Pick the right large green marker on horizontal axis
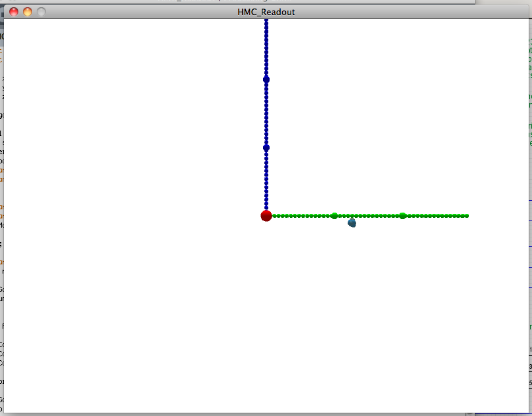The width and height of the screenshot is (532, 416). click(403, 216)
